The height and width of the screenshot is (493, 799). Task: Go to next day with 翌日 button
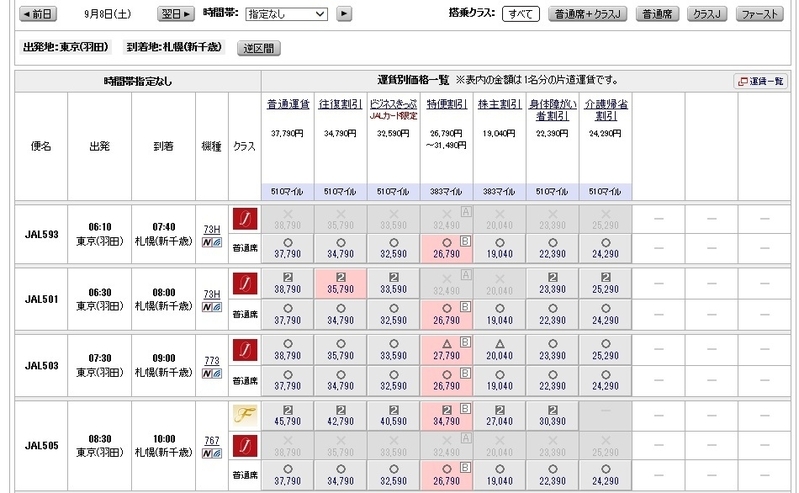click(176, 14)
